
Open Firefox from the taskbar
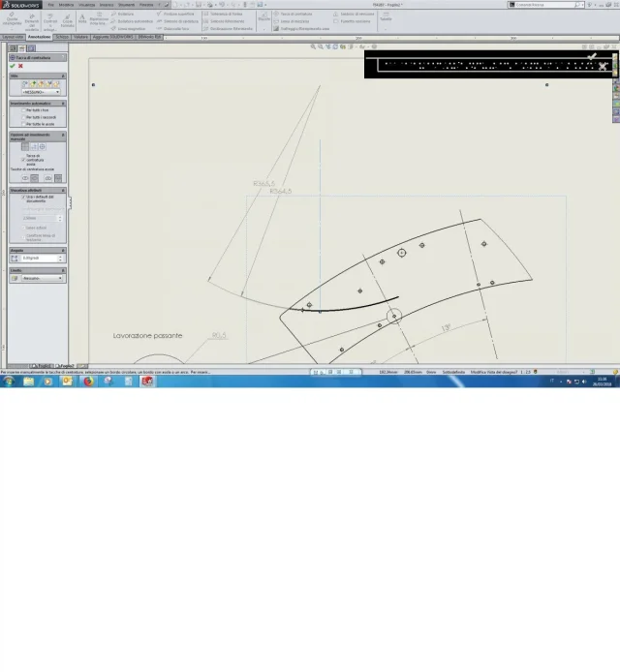[88, 382]
